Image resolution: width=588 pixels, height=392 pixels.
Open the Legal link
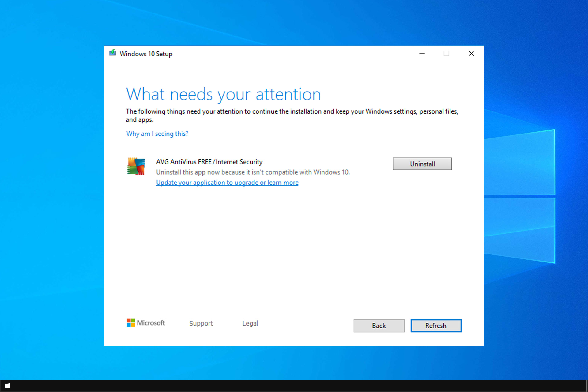pos(250,323)
